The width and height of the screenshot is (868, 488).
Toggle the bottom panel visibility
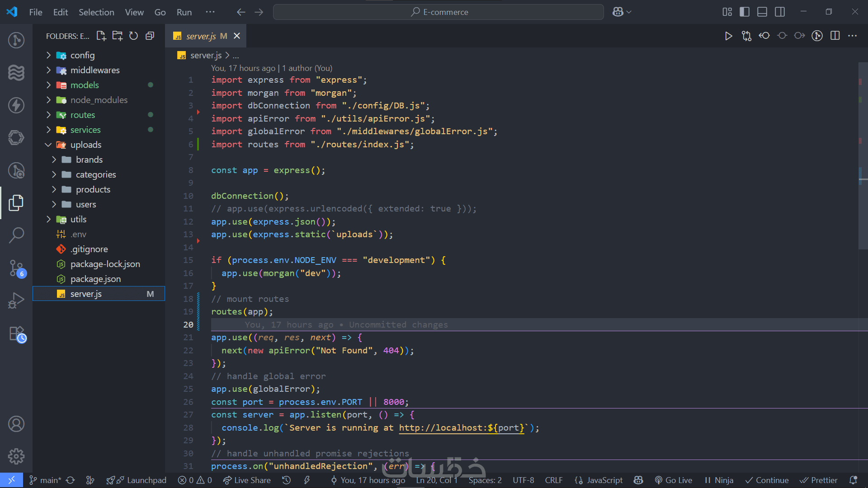click(762, 12)
